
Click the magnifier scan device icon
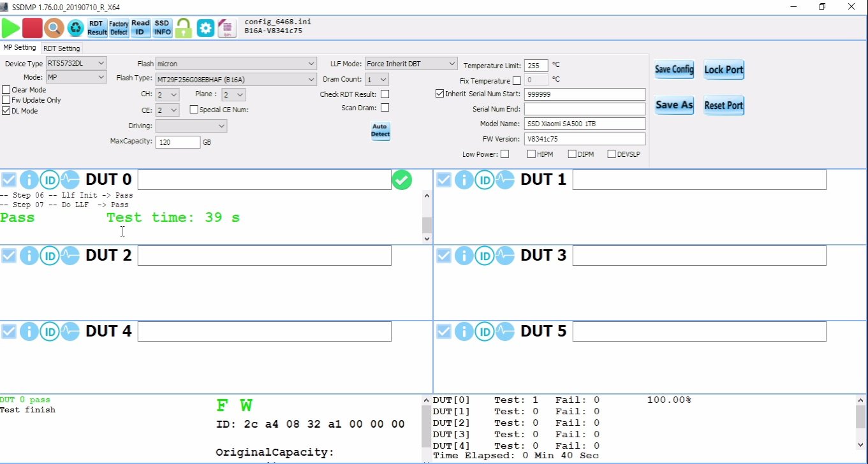54,28
